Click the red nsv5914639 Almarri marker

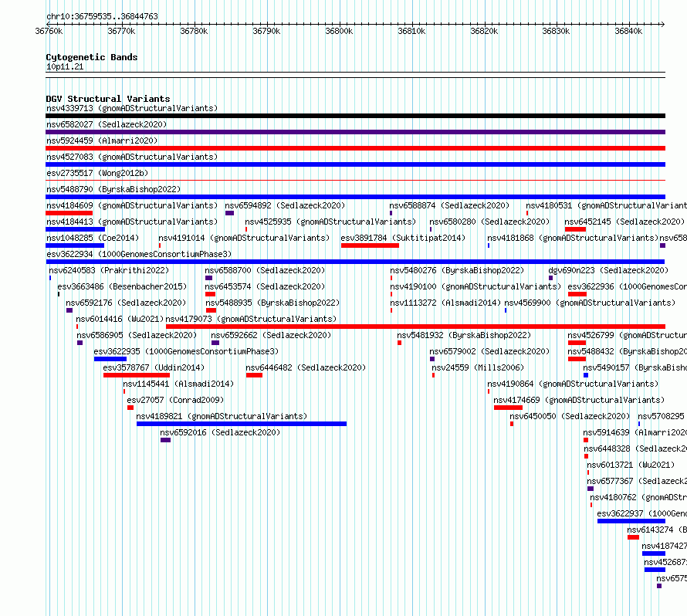(x=586, y=440)
